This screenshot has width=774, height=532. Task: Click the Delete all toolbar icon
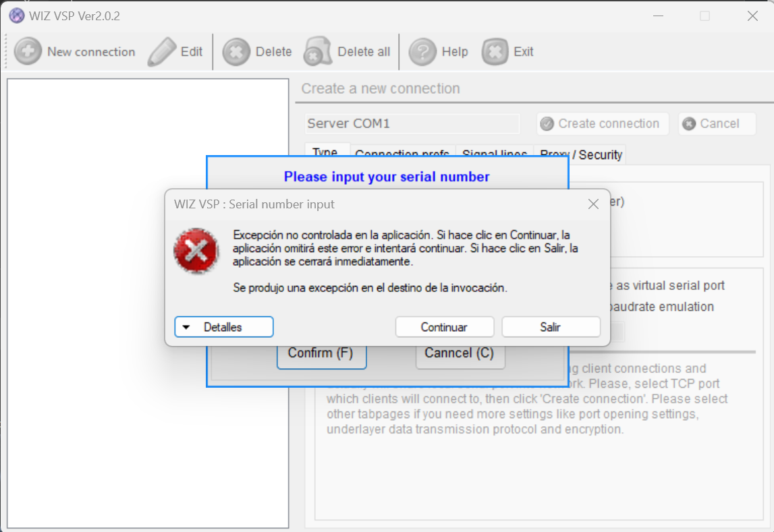coord(317,51)
